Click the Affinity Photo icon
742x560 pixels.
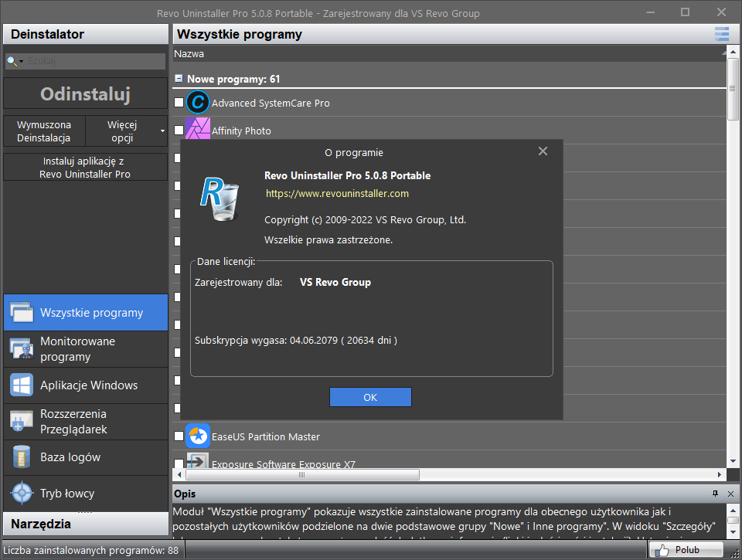(x=198, y=128)
